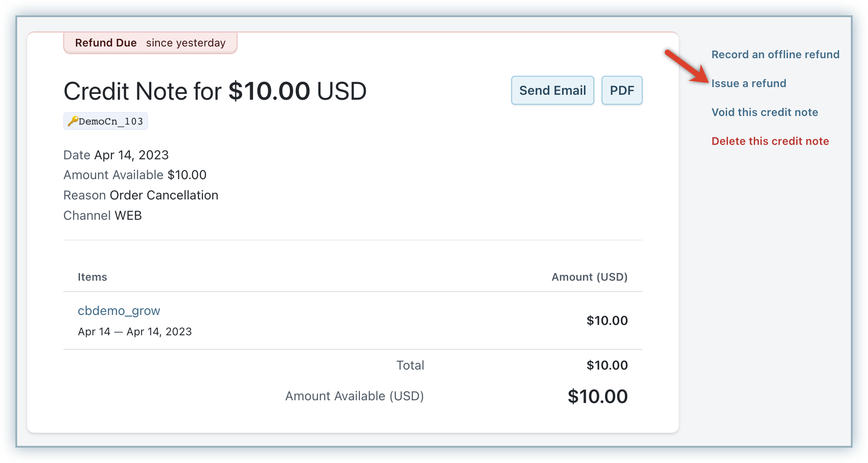Download the credit note as PDF
This screenshot has width=868, height=463.
click(x=621, y=90)
